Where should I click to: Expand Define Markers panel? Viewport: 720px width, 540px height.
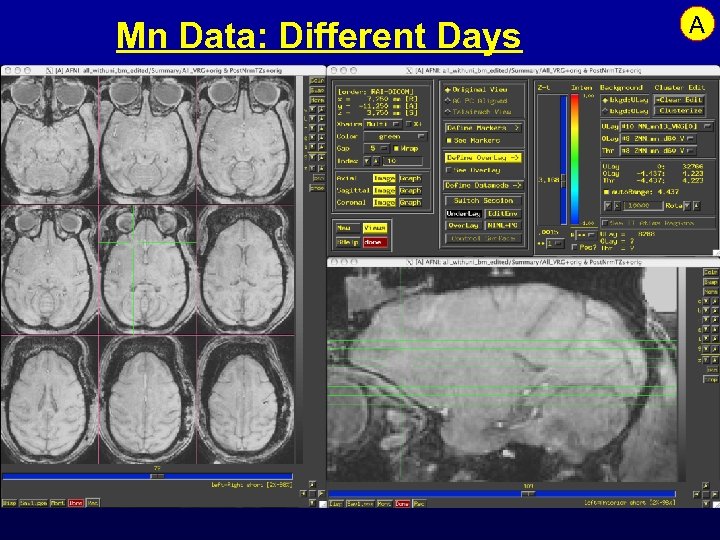point(483,128)
